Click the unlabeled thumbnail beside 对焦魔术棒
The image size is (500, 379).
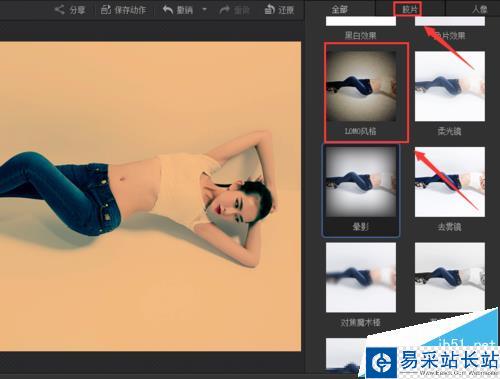coord(450,277)
